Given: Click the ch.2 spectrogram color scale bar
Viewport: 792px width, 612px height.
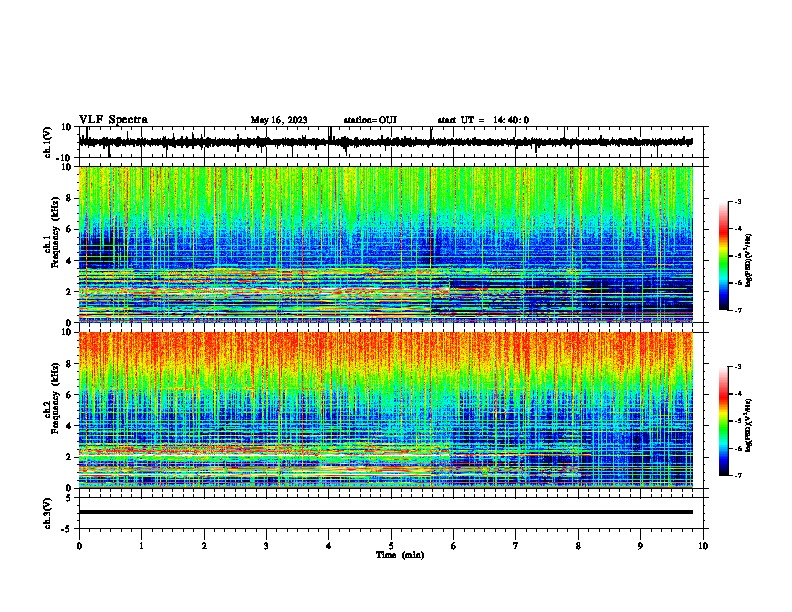Looking at the screenshot, I should tap(723, 421).
